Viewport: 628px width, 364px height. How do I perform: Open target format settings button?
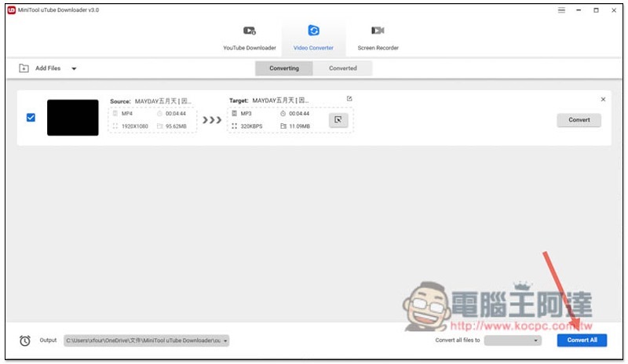[x=338, y=120]
